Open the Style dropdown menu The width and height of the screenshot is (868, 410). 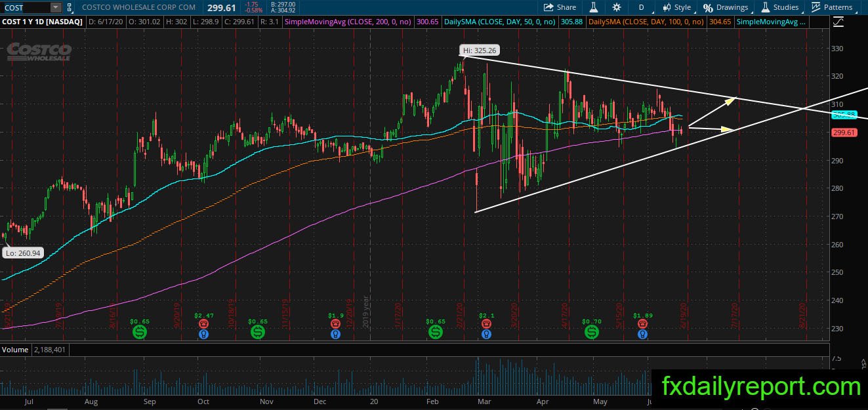676,7
